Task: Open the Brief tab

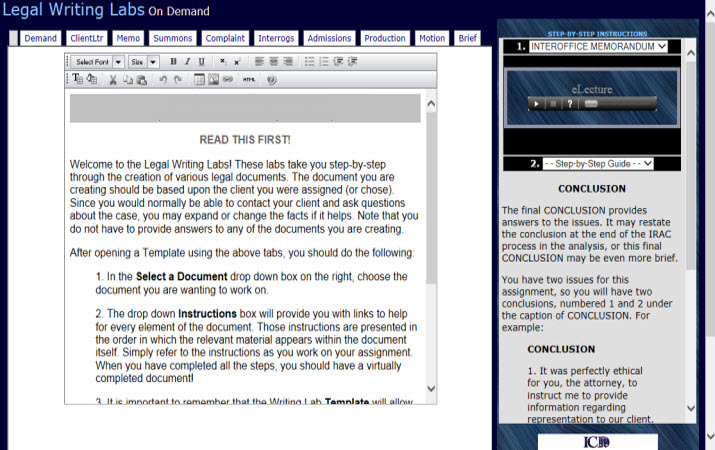Action: (x=468, y=38)
